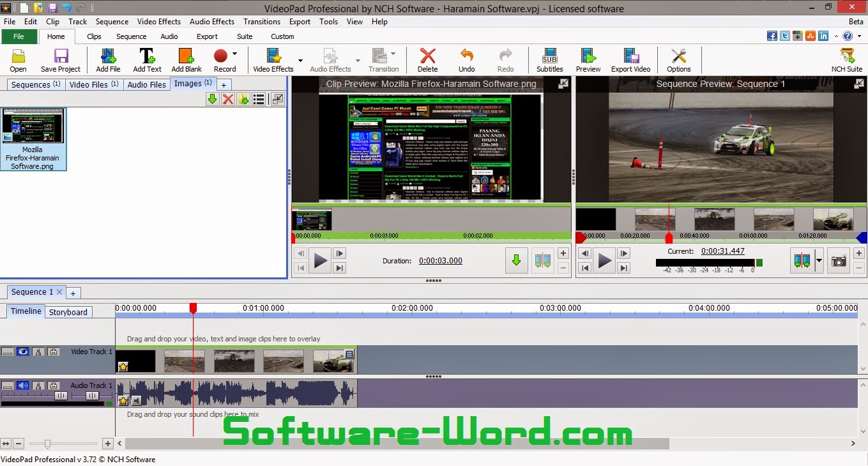Open the effects star on the audio clip

pyautogui.click(x=123, y=401)
